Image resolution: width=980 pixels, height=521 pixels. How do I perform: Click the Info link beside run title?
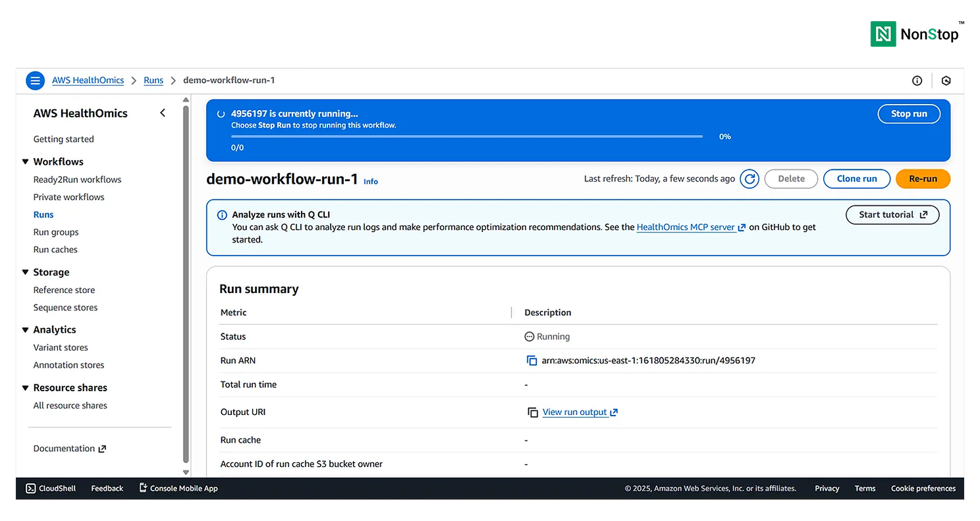tap(371, 181)
